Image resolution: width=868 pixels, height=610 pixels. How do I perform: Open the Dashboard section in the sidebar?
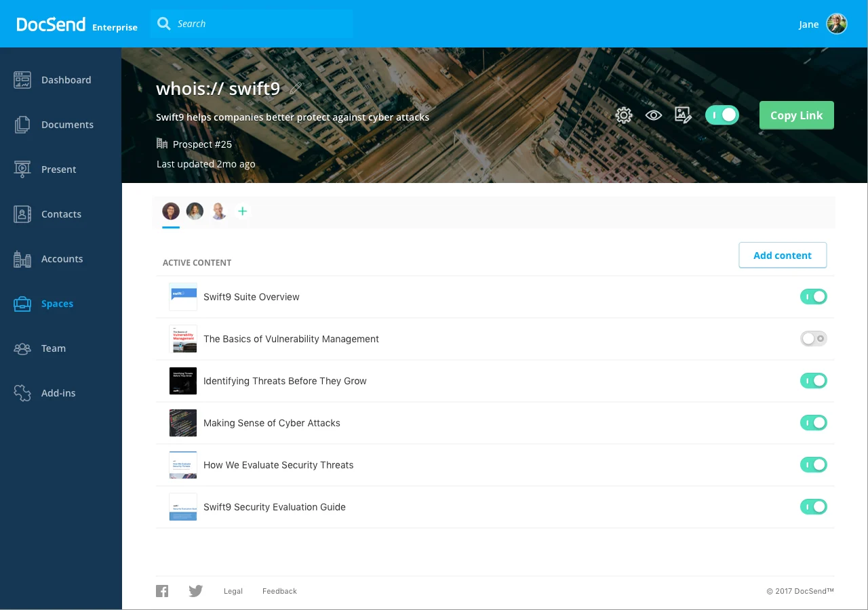click(x=66, y=79)
